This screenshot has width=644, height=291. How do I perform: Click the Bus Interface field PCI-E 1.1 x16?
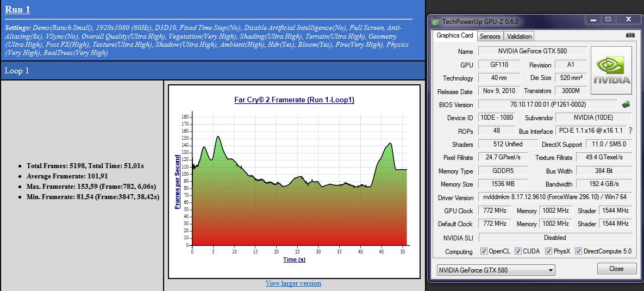click(591, 131)
